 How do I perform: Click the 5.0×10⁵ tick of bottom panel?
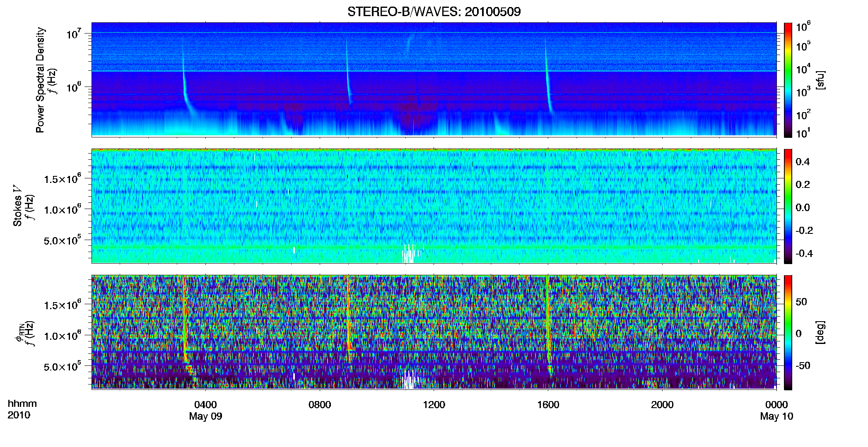point(63,366)
